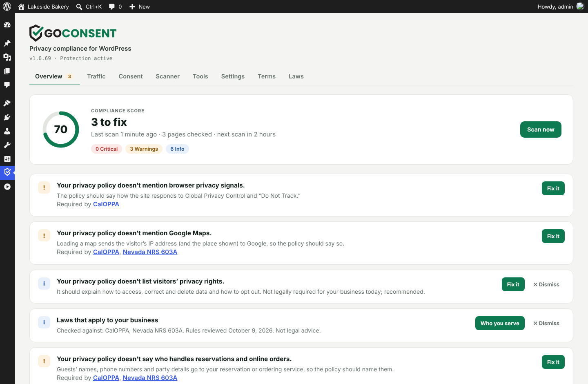Open Settings via the sliders sidebar icon
This screenshot has width=588, height=384.
(7, 159)
